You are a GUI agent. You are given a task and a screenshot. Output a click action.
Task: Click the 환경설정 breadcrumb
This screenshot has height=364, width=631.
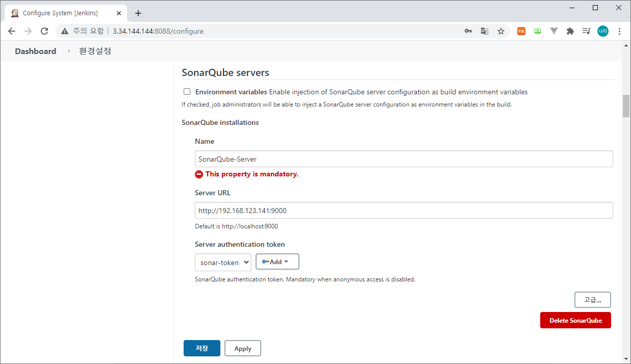click(95, 51)
